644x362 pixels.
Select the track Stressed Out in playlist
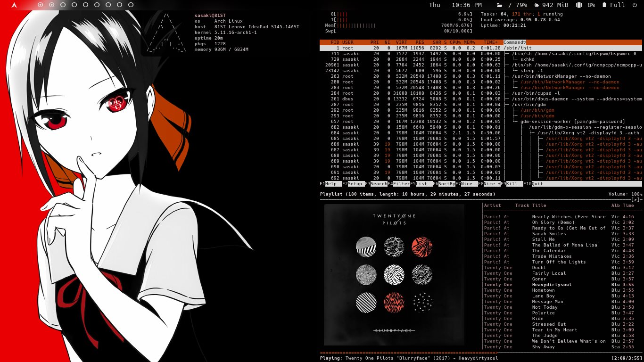pyautogui.click(x=549, y=324)
